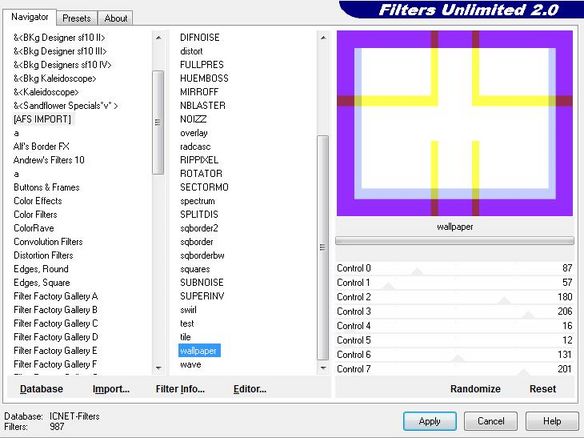The width and height of the screenshot is (584, 438).
Task: Randomize the filter control values
Action: (x=475, y=389)
